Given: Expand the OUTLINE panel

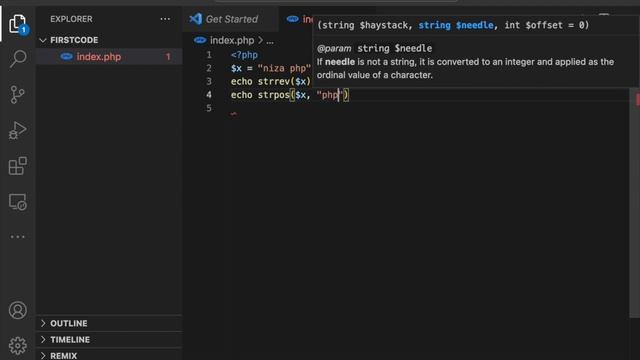Looking at the screenshot, I should click(x=109, y=323).
